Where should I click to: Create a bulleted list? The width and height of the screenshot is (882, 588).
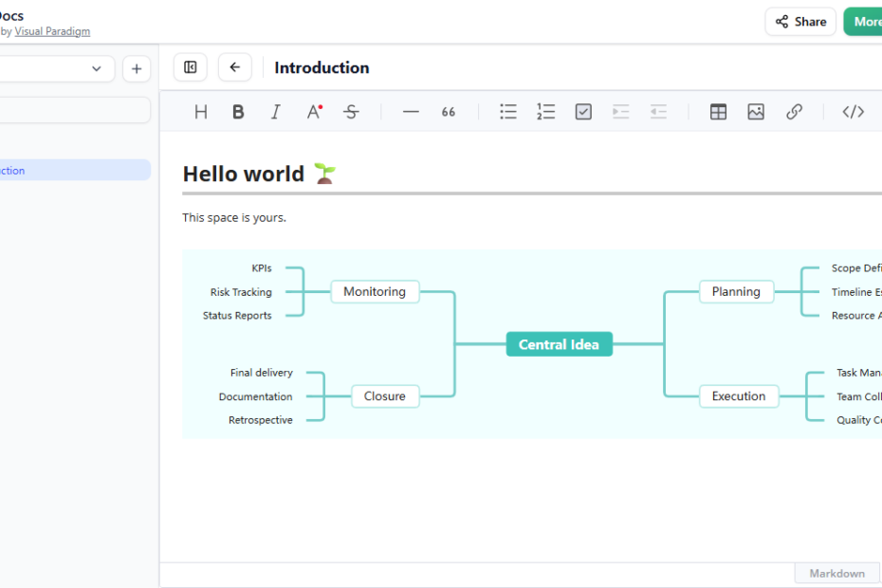click(x=508, y=112)
